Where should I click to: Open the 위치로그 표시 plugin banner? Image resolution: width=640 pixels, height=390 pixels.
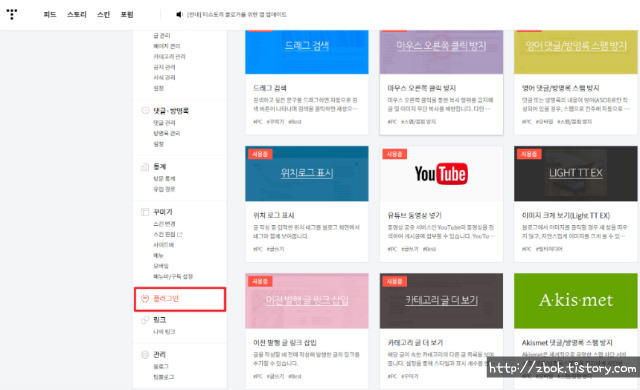point(307,173)
